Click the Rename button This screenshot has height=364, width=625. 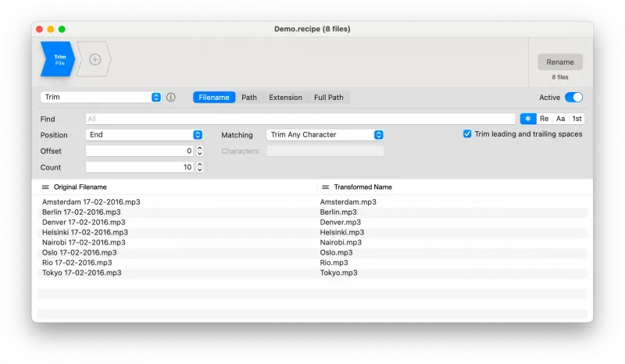pyautogui.click(x=560, y=62)
